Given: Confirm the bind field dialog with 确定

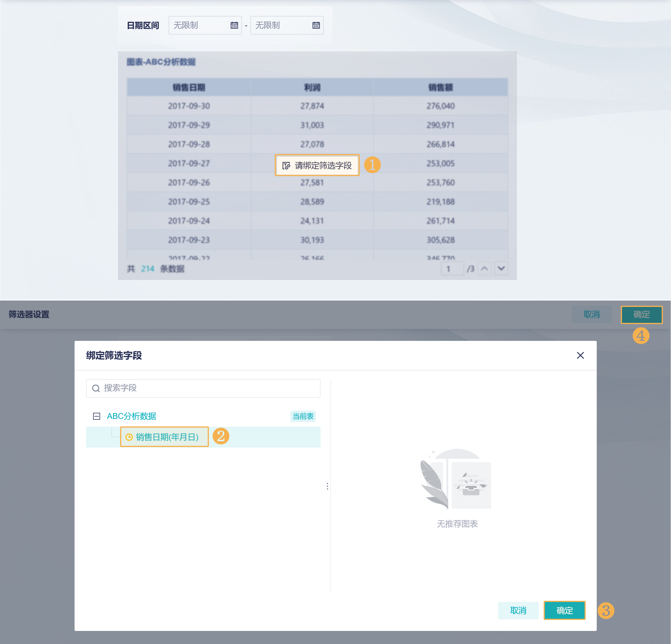Looking at the screenshot, I should [x=564, y=610].
